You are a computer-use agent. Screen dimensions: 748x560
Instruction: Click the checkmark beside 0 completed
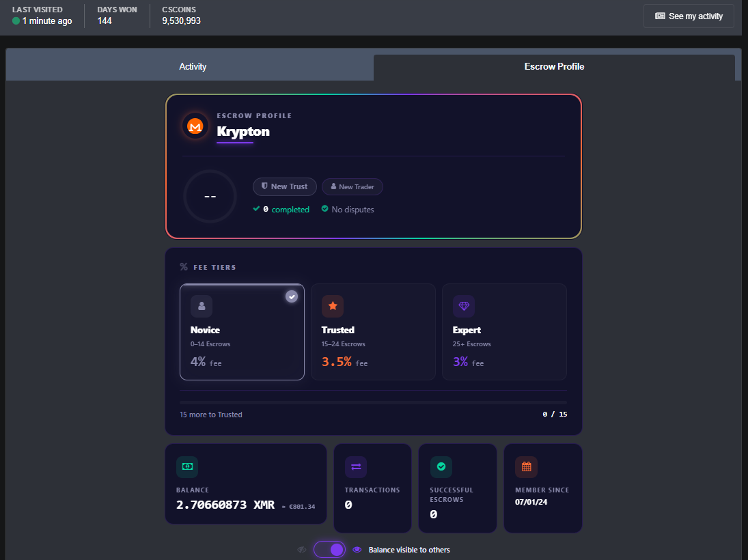click(256, 209)
